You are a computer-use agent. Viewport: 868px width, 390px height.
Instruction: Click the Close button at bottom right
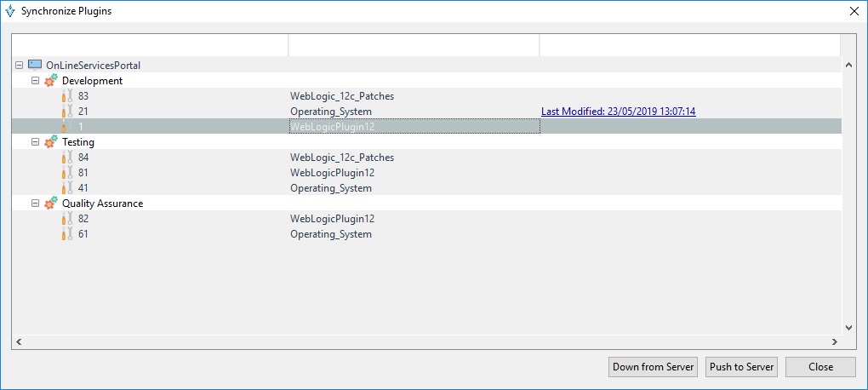coord(820,367)
